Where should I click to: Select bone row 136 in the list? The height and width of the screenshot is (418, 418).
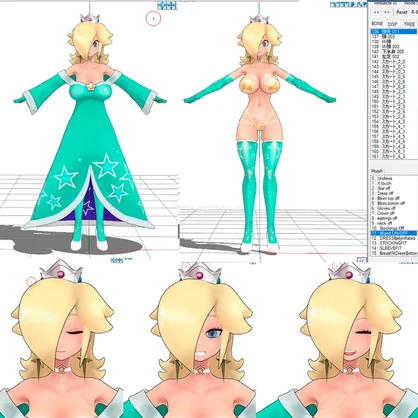pos(394,32)
